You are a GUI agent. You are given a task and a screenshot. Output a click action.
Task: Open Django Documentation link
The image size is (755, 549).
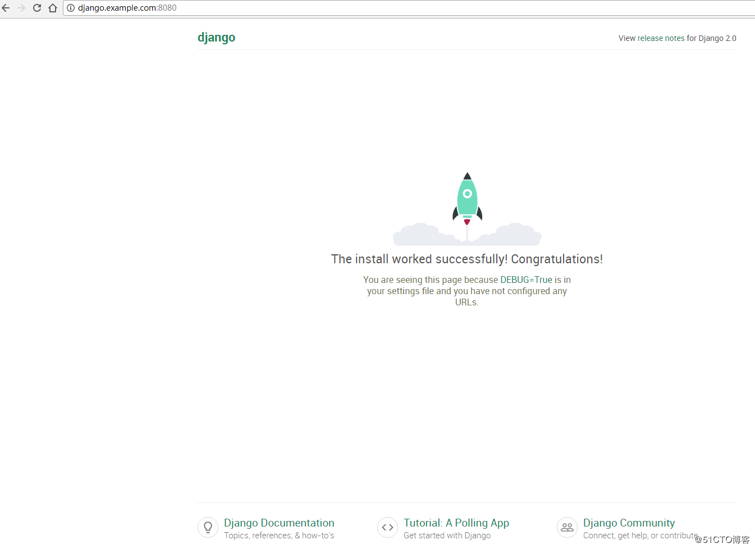(279, 523)
